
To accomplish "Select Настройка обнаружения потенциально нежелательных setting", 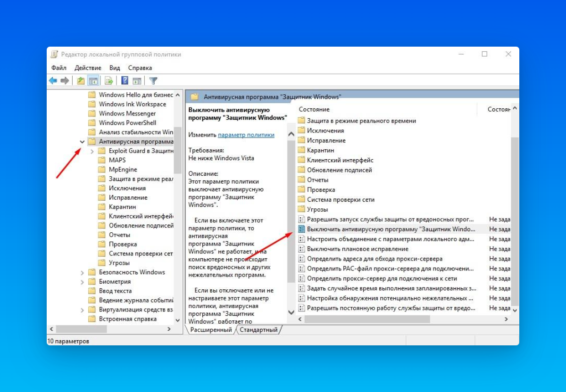I will click(390, 298).
